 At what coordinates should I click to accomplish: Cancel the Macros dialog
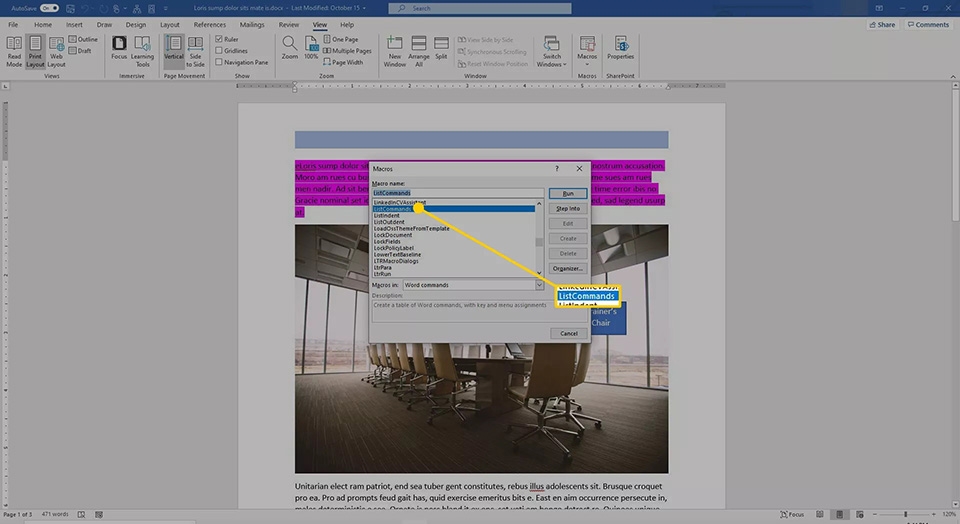pos(569,334)
